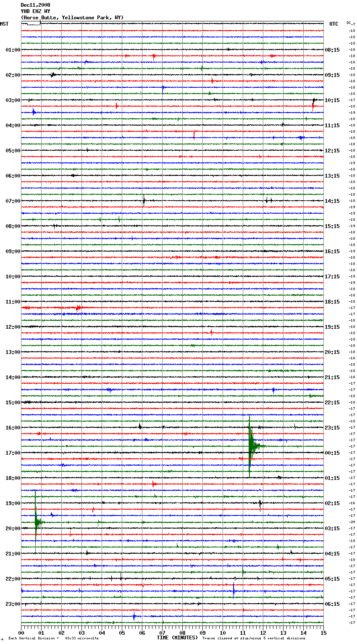The height and width of the screenshot is (644, 357).
Task: Select the 04:00 MST time label
Action: click(x=13, y=126)
